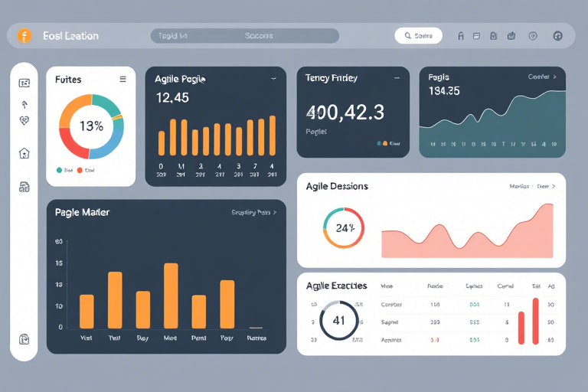588x392 pixels.
Task: Open the hamburger menu on Fuites card
Action: 123,79
